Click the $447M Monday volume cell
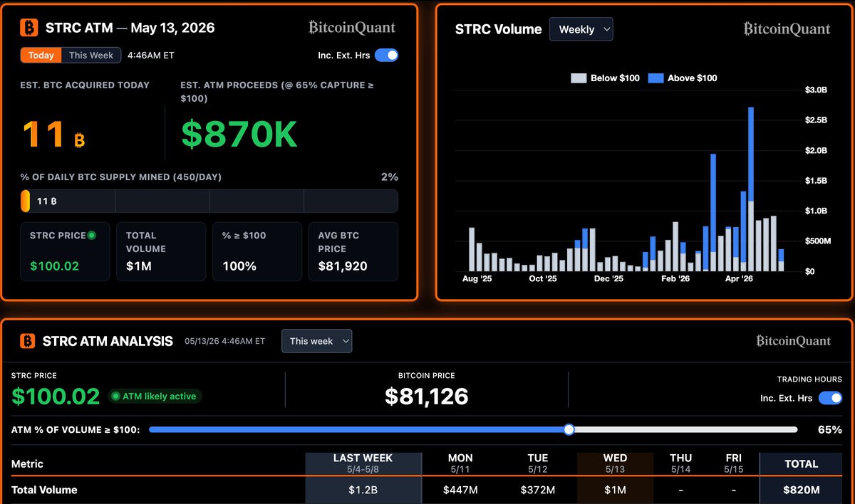This screenshot has height=504, width=855. [460, 490]
